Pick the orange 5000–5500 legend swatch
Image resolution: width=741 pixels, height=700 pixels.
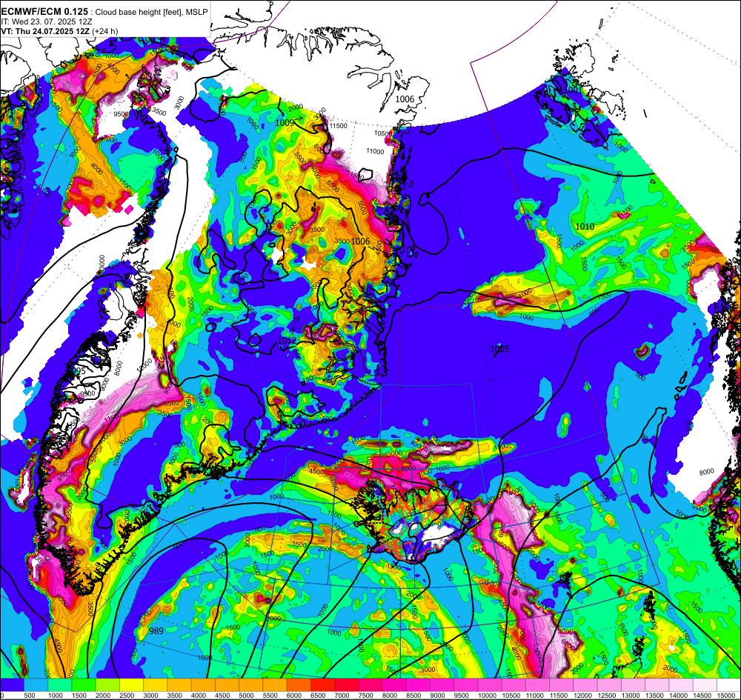pyautogui.click(x=251, y=685)
